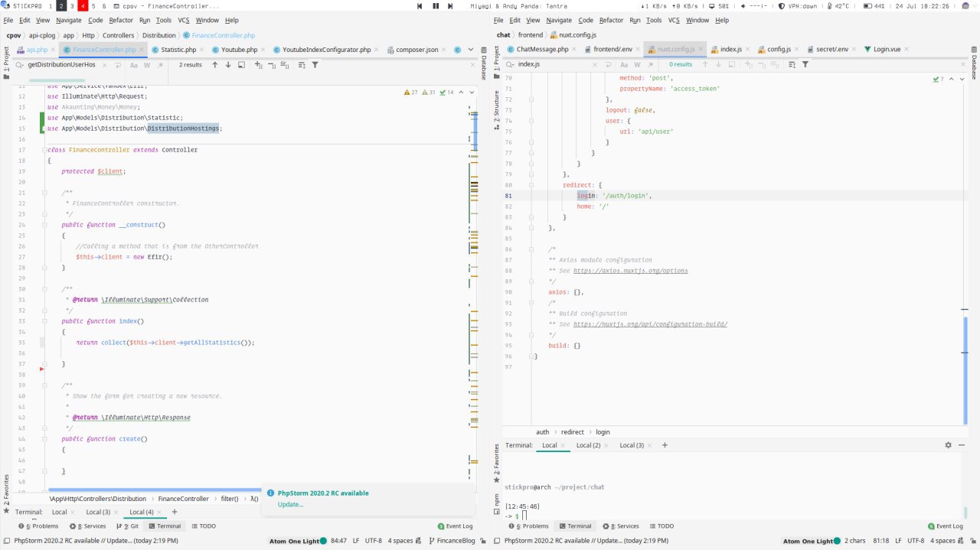
Task: Switch to Youtube.php tab
Action: (239, 49)
